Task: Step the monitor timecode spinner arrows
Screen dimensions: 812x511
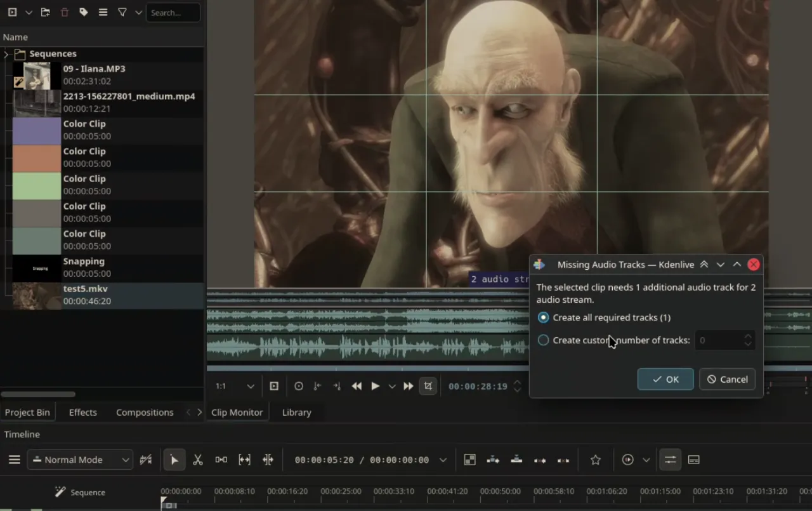Action: click(518, 386)
